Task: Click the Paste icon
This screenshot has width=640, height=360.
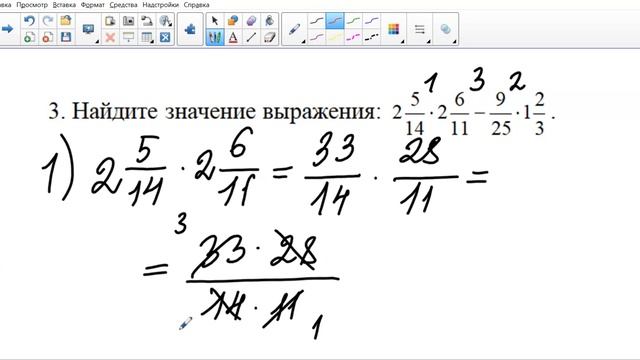Action: [110, 20]
